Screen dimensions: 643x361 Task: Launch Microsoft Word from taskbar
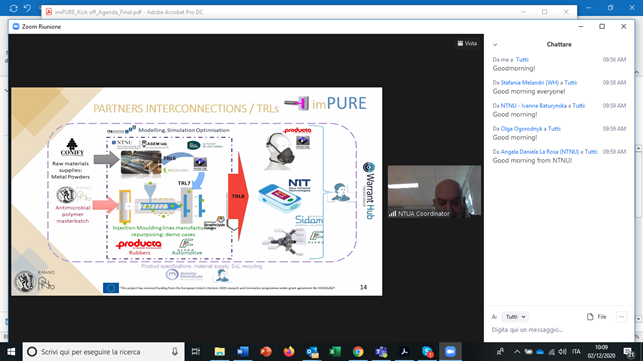pos(242,352)
